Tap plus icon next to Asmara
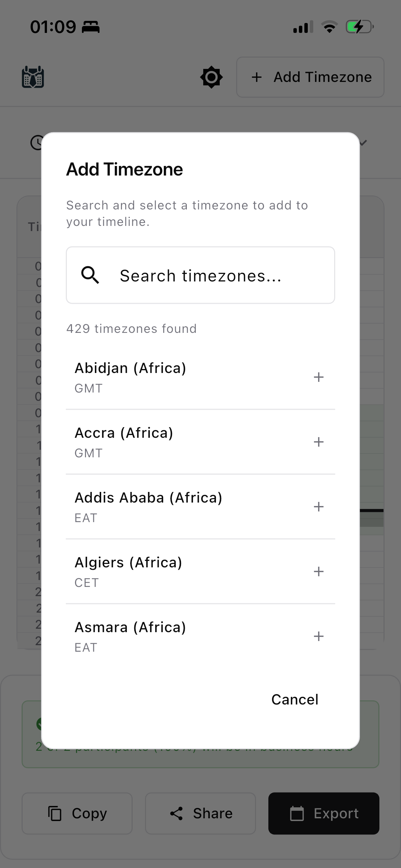The height and width of the screenshot is (868, 401). pyautogui.click(x=318, y=636)
